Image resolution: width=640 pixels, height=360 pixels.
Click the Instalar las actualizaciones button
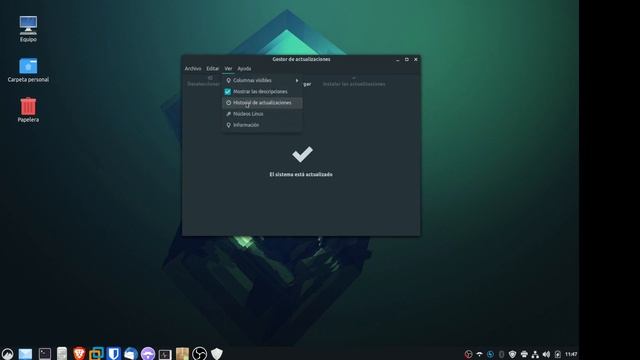(x=354, y=82)
